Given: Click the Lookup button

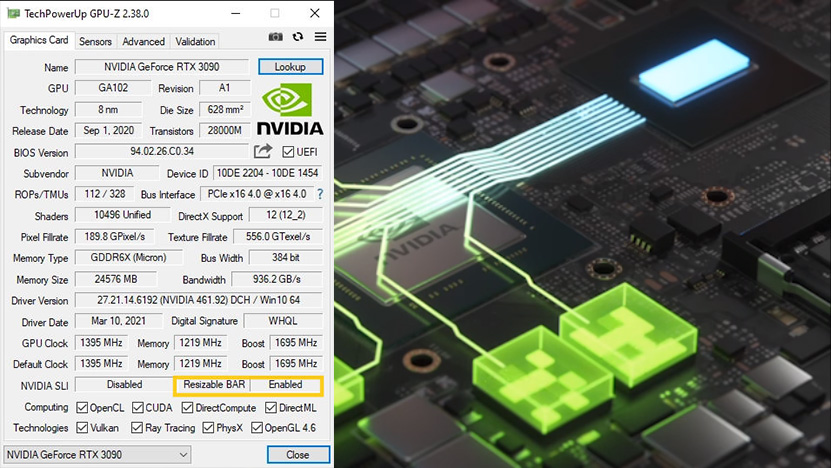Looking at the screenshot, I should click(290, 67).
